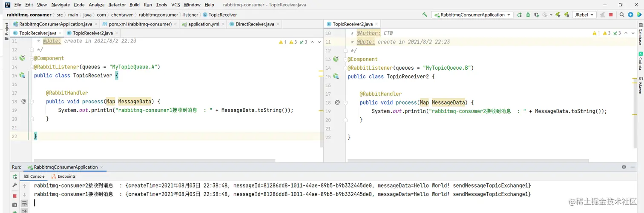Go to previous highlighted error in left editor
Screen dimensions: 644x213
[313, 42]
